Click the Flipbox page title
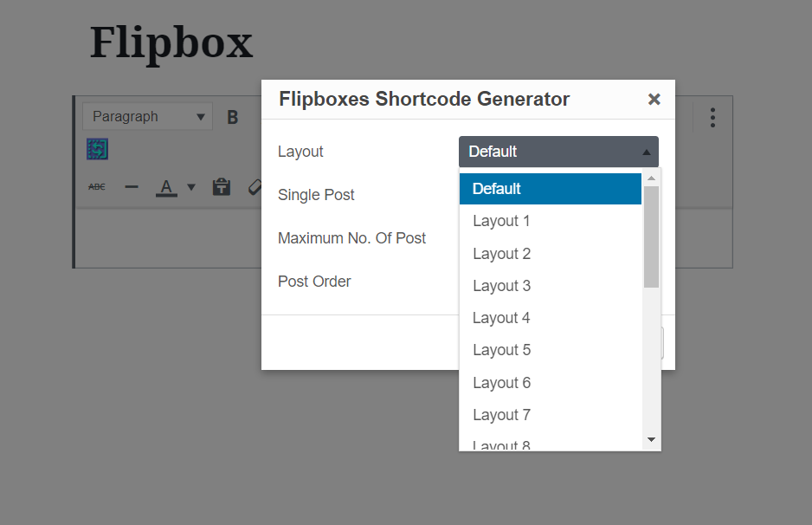 tap(171, 44)
